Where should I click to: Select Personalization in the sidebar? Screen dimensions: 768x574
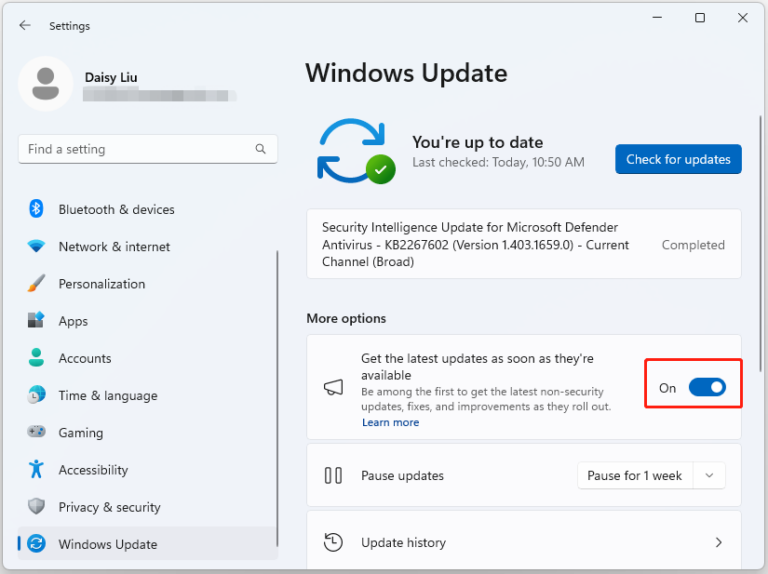pyautogui.click(x=147, y=284)
